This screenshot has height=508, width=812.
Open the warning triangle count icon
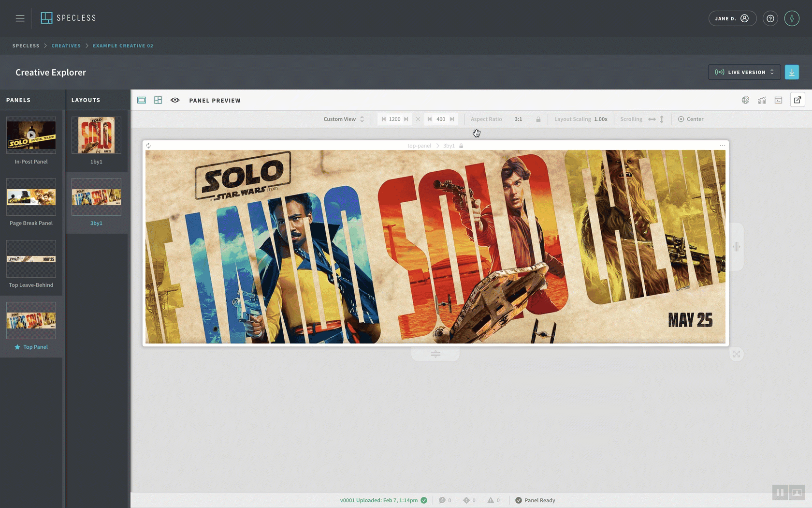[x=491, y=500]
